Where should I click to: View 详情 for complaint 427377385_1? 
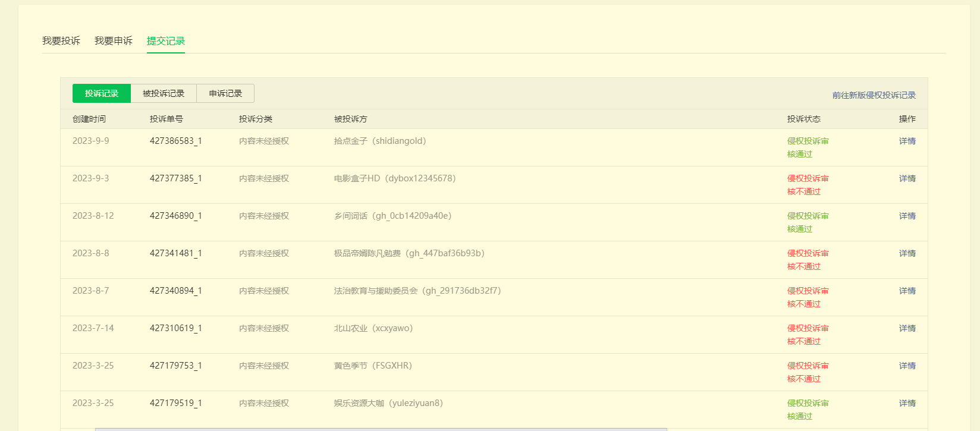coord(907,178)
